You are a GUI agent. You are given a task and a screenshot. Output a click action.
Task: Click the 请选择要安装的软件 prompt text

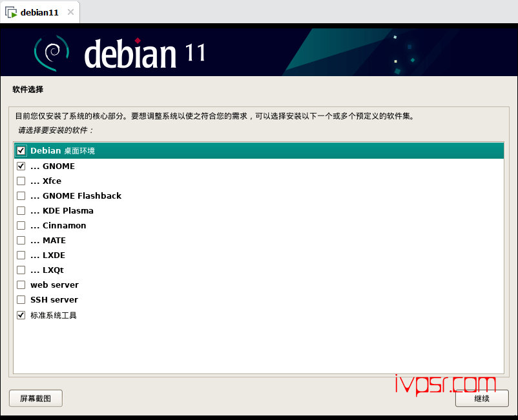point(56,130)
